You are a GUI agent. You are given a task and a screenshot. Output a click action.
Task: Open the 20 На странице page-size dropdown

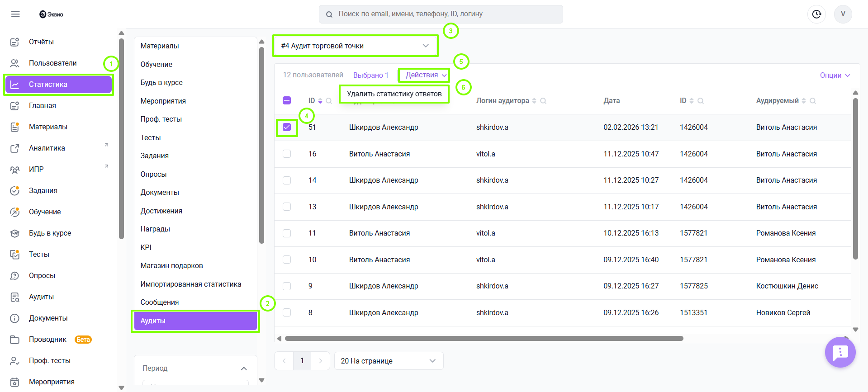click(388, 361)
